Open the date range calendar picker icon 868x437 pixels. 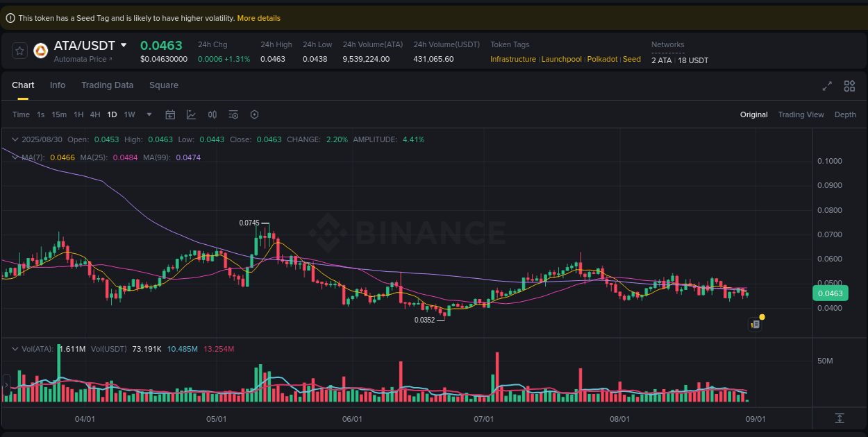pos(170,114)
